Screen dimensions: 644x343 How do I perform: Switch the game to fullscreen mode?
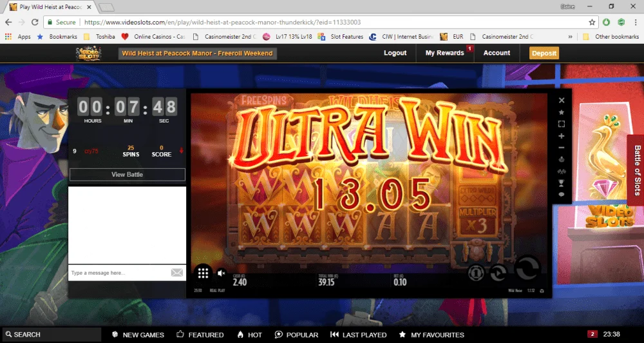(562, 124)
